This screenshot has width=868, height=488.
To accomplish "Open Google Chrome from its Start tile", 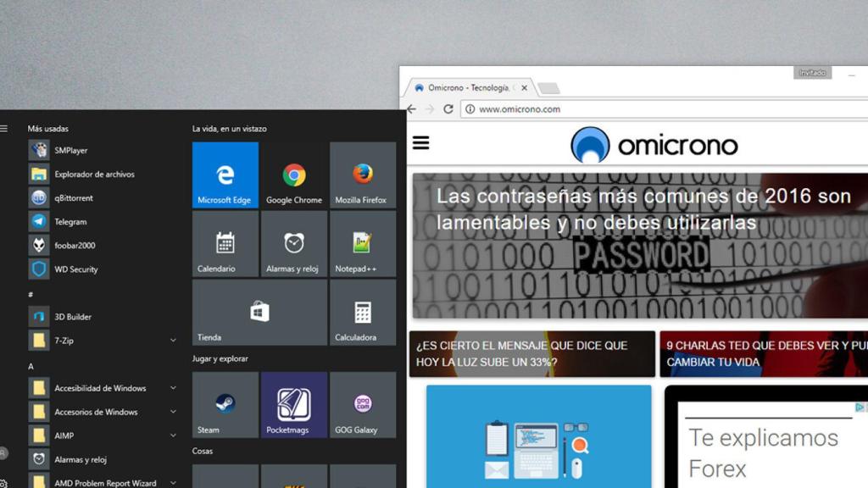I will pyautogui.click(x=293, y=175).
